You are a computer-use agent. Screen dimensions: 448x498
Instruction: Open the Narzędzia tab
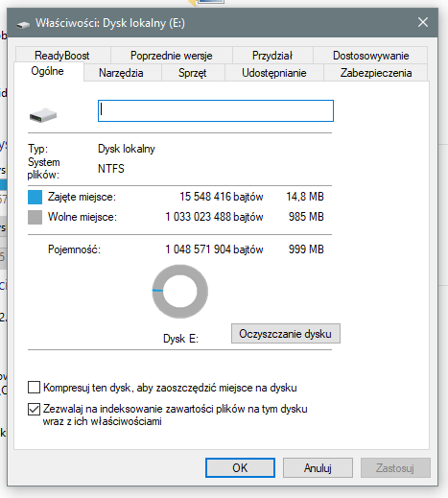[x=121, y=73]
